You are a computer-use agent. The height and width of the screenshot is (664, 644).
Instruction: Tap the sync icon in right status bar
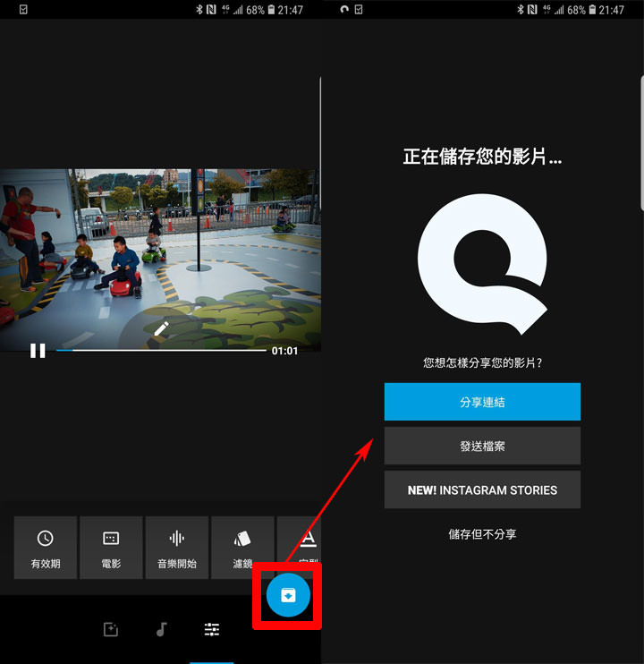[344, 9]
